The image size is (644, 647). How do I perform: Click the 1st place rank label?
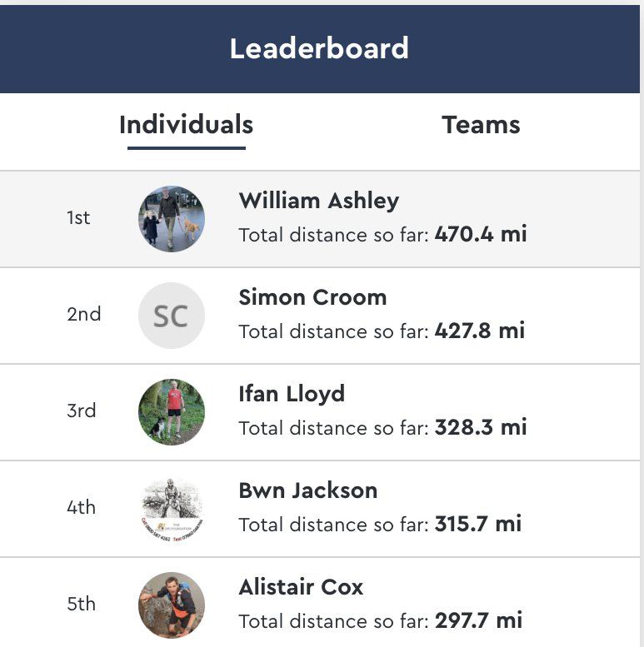pos(78,218)
